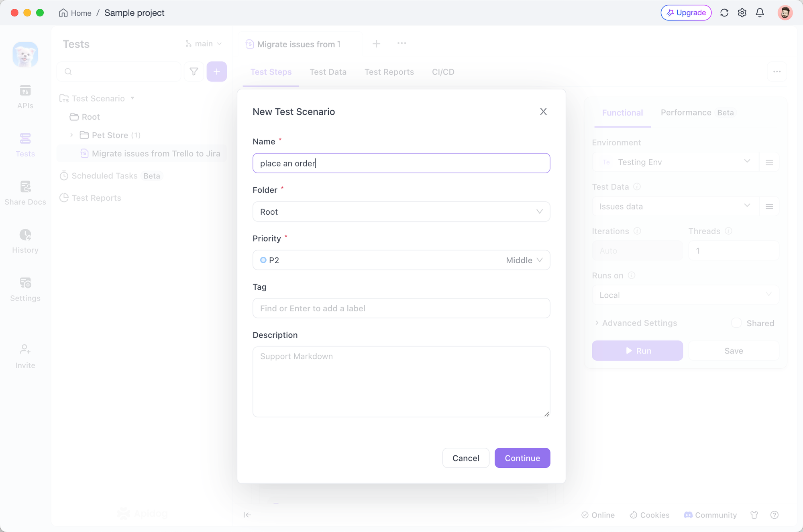Open the Folder dropdown showing Root
The width and height of the screenshot is (803, 532).
pos(401,211)
